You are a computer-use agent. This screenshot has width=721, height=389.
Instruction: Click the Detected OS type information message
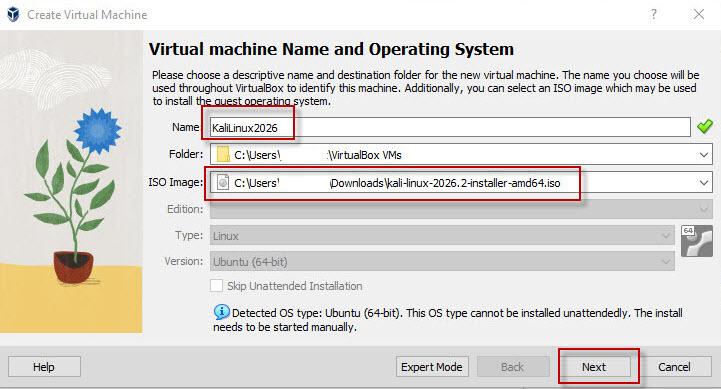coord(448,320)
